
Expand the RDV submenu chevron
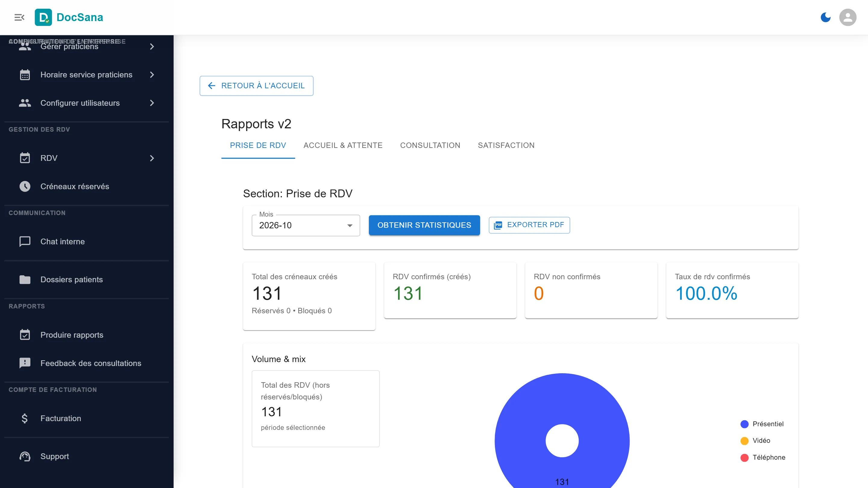pos(152,158)
